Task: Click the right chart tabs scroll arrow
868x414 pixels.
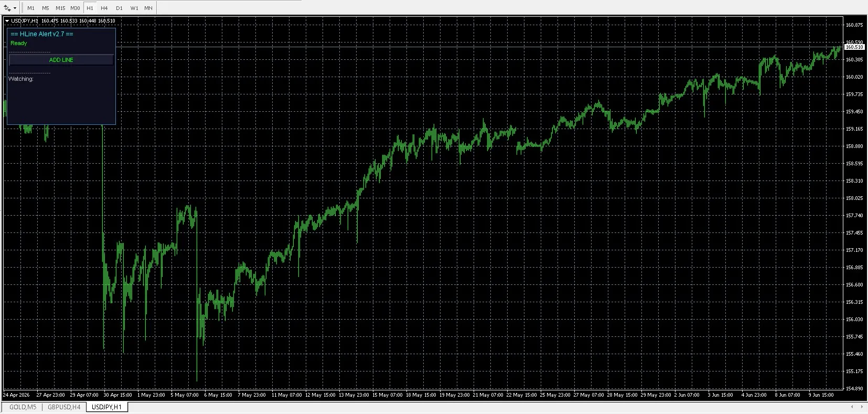Action: tap(862, 407)
